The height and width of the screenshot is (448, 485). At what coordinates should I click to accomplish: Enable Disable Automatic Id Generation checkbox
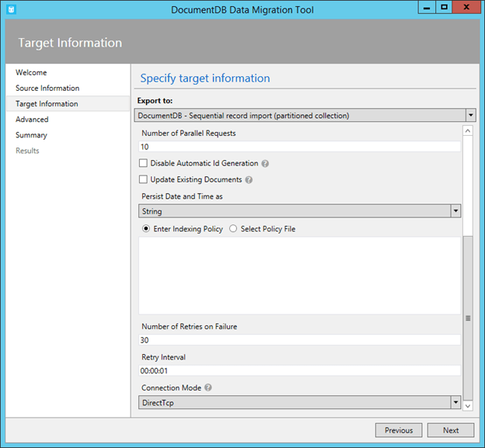tap(143, 164)
